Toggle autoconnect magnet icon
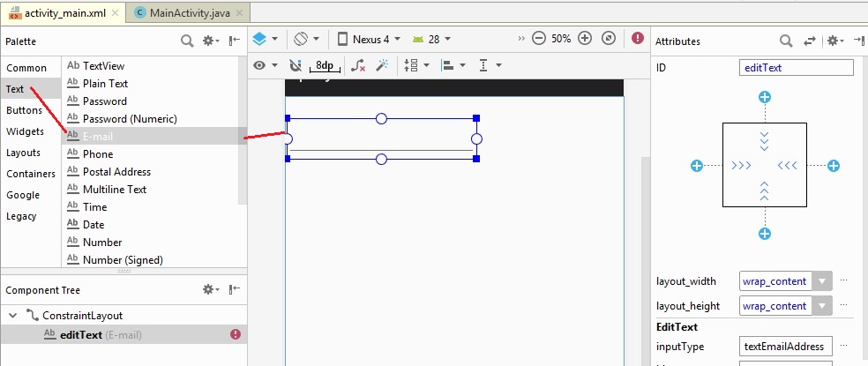This screenshot has height=366, width=868. [296, 65]
